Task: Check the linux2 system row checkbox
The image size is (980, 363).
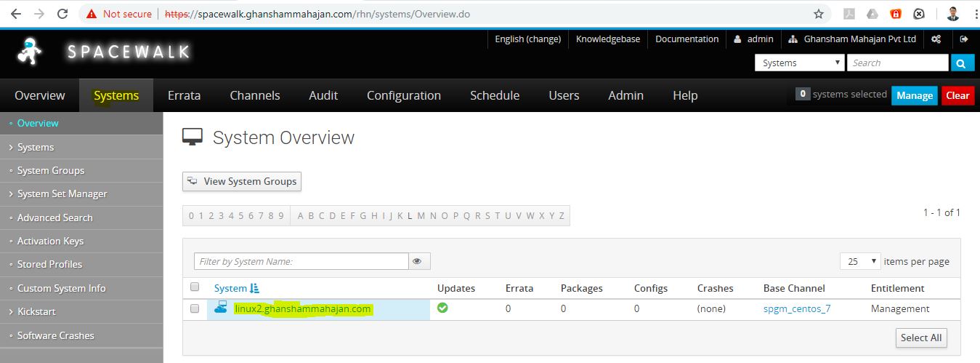Action: (x=195, y=308)
